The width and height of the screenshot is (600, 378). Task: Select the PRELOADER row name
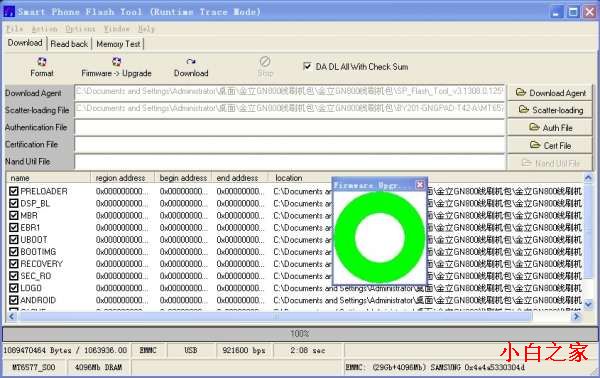click(44, 191)
